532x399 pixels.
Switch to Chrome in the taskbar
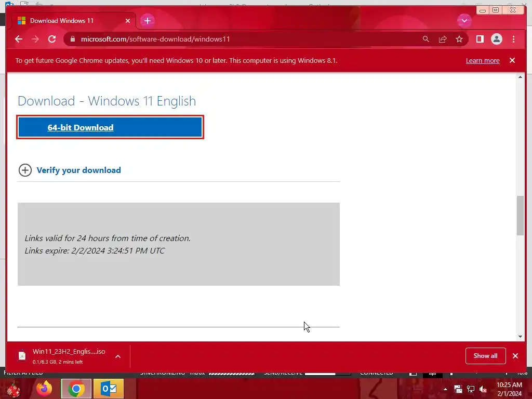tap(76, 389)
